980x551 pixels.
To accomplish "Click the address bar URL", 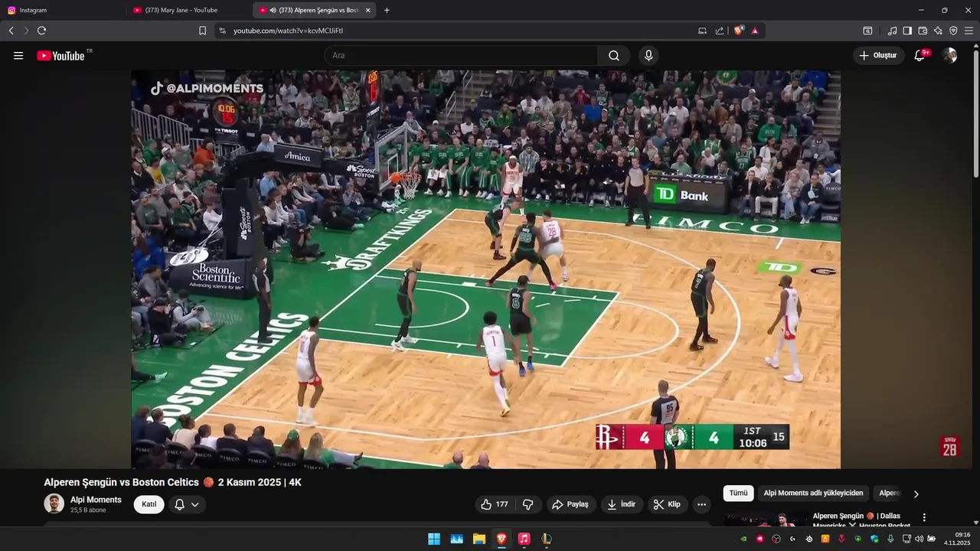I will pos(288,31).
